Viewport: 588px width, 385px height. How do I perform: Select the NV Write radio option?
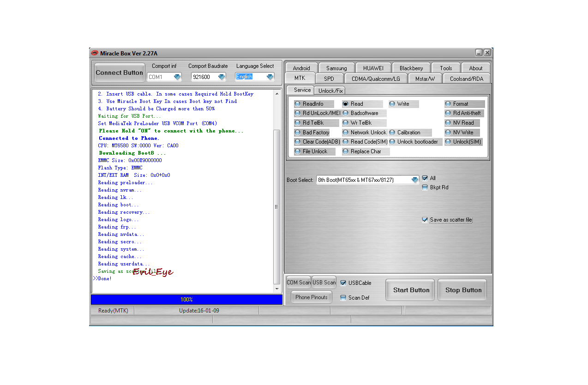[462, 132]
